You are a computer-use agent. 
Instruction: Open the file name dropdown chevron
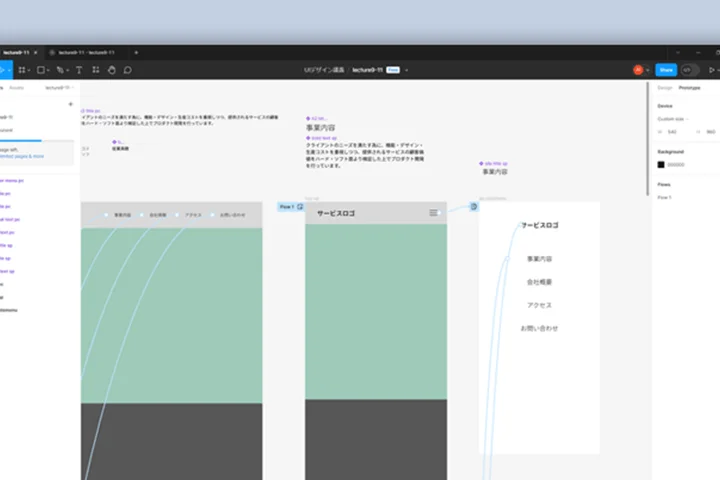pyautogui.click(x=406, y=70)
